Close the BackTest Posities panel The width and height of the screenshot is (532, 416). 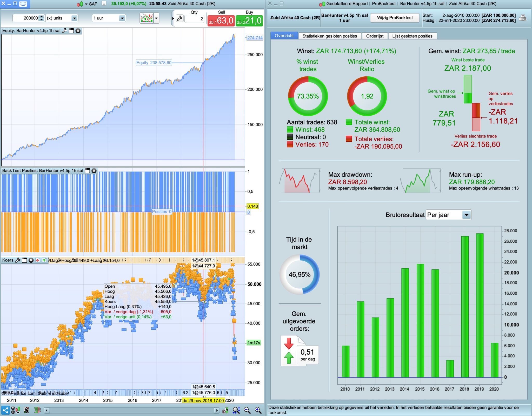tap(94, 171)
